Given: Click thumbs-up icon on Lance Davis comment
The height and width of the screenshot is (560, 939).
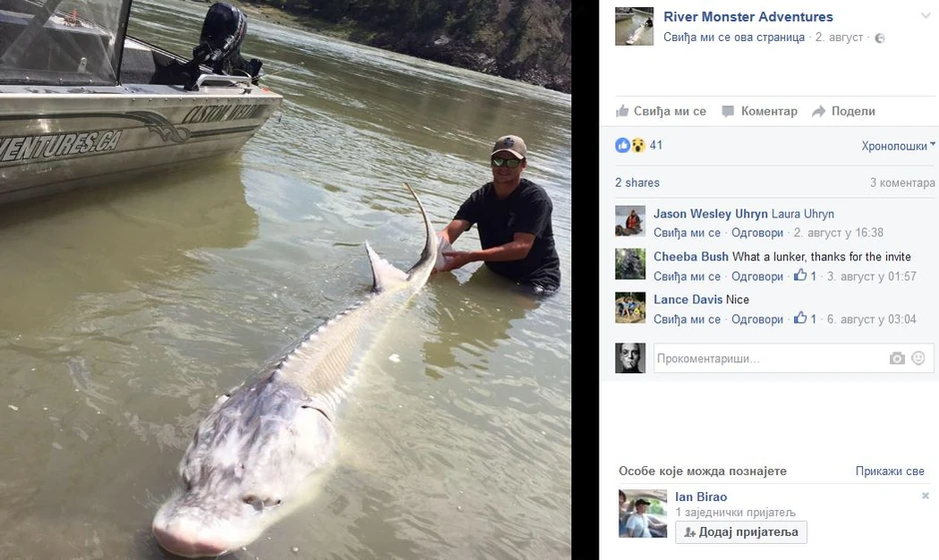Looking at the screenshot, I should pyautogui.click(x=800, y=318).
